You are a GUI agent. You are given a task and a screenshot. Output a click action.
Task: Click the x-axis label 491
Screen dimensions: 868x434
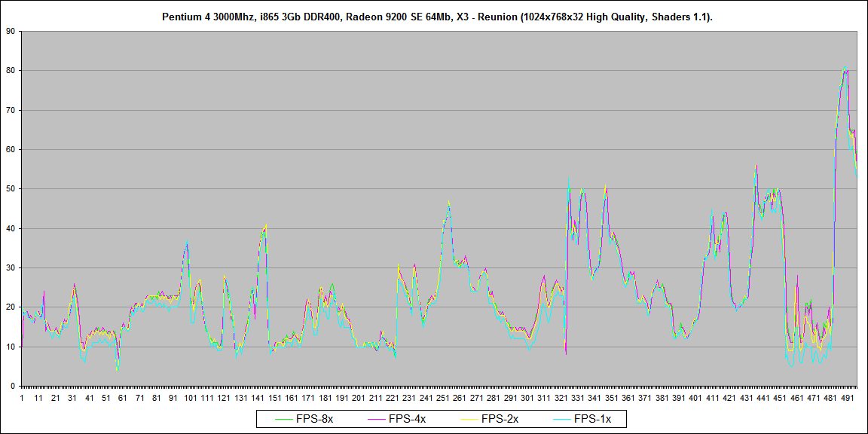click(847, 398)
